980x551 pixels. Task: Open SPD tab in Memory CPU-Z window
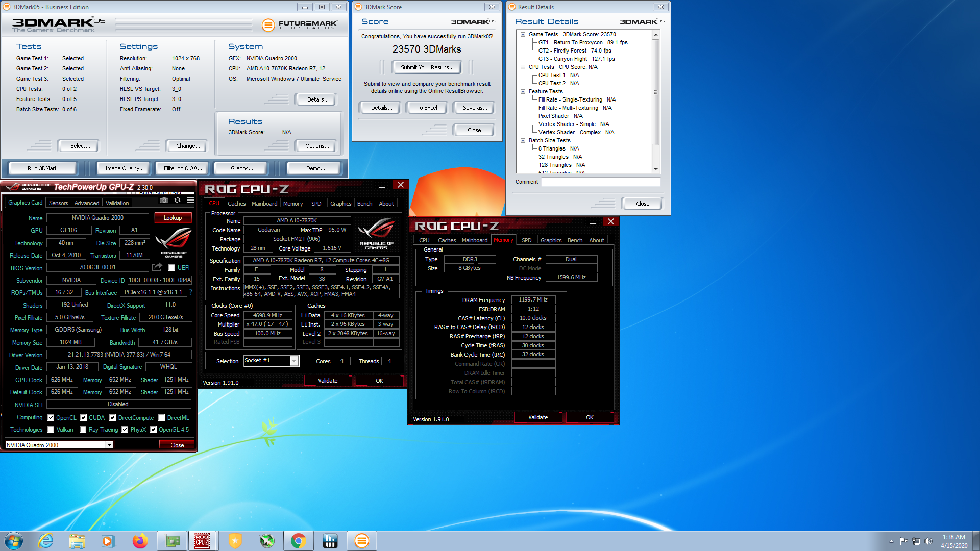click(x=526, y=240)
